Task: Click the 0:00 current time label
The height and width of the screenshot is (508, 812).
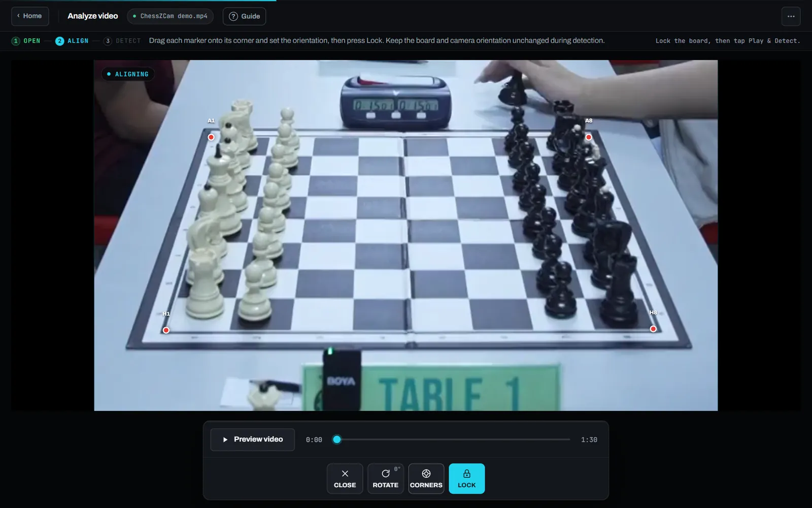Action: coord(314,440)
